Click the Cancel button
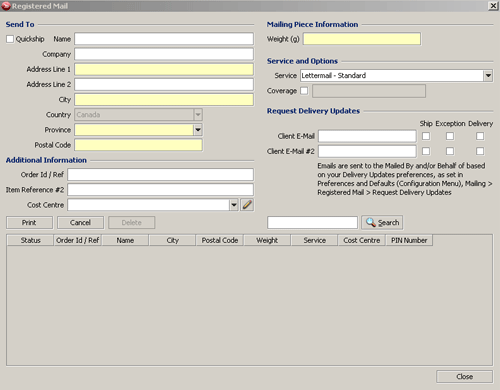500x390 pixels. [x=80, y=223]
